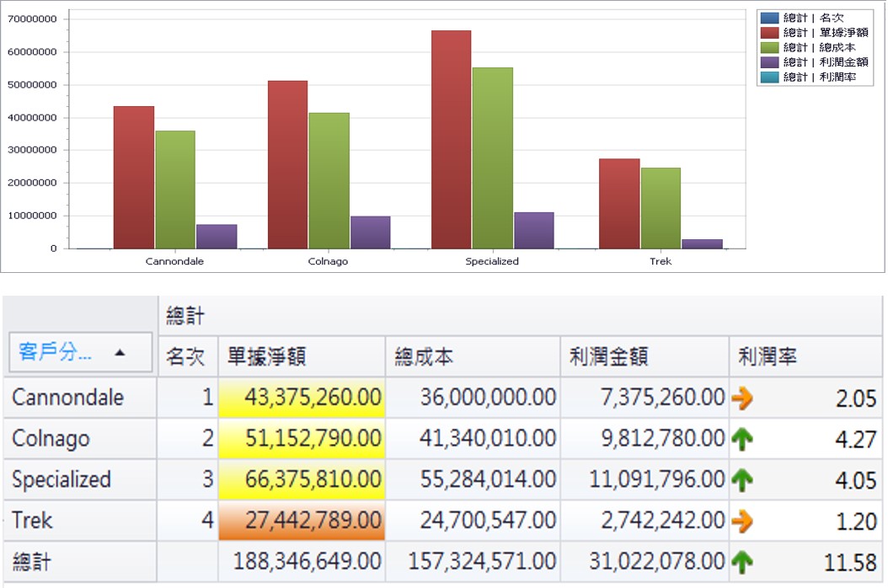Select grand total cell 188,346,649.00

pos(302,562)
